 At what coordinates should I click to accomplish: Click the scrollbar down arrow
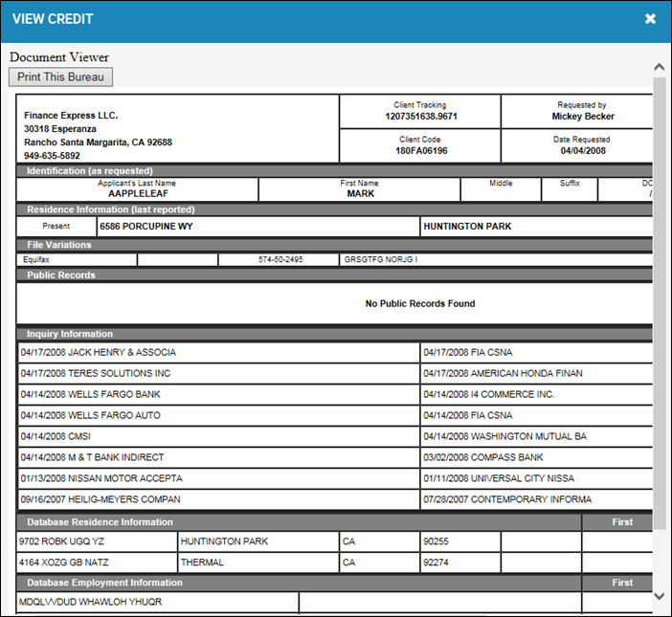click(x=660, y=596)
